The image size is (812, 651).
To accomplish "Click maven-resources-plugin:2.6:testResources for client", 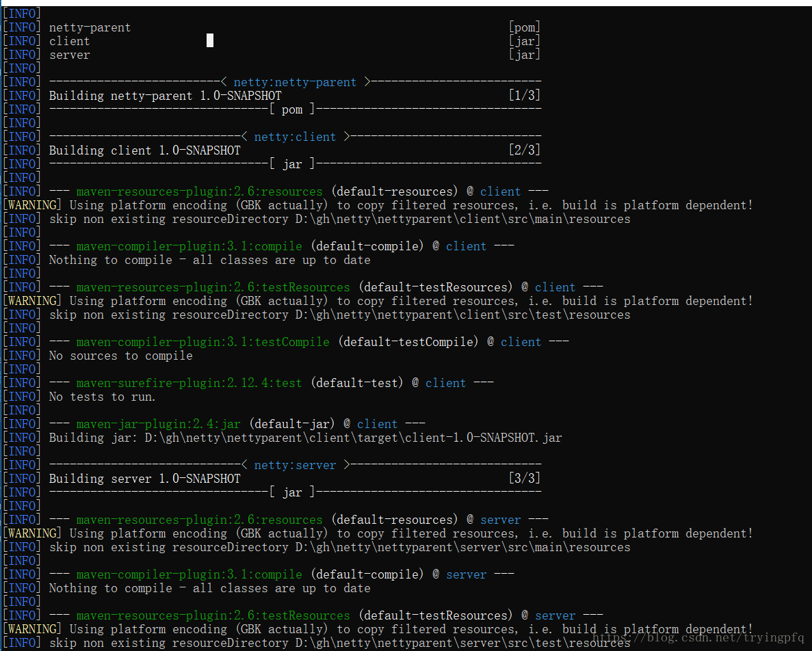I will [213, 287].
